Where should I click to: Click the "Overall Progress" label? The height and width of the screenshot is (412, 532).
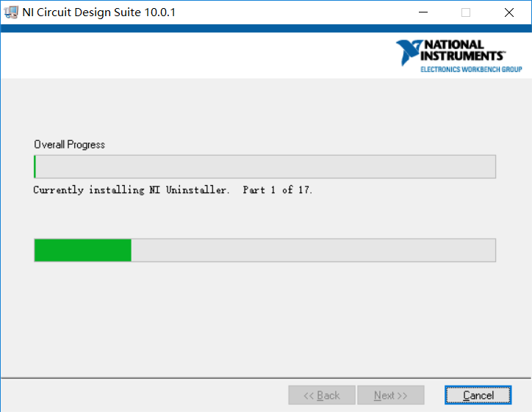tap(70, 145)
